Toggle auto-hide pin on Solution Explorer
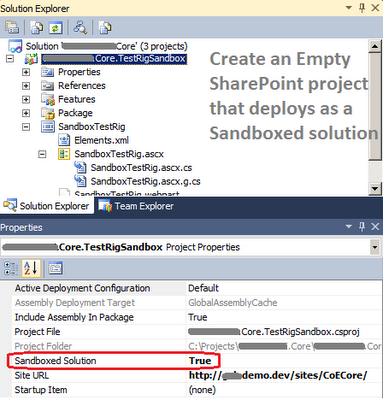This screenshot has height=400, width=383. tap(362, 7)
